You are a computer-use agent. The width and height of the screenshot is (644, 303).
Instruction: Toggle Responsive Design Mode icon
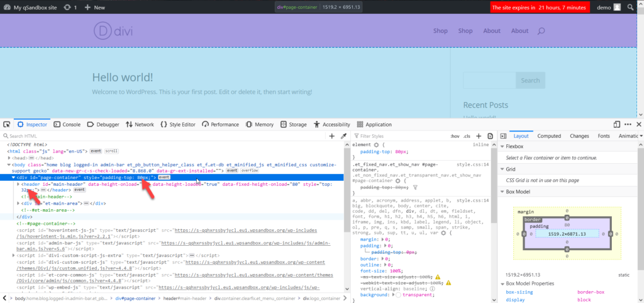pyautogui.click(x=616, y=124)
